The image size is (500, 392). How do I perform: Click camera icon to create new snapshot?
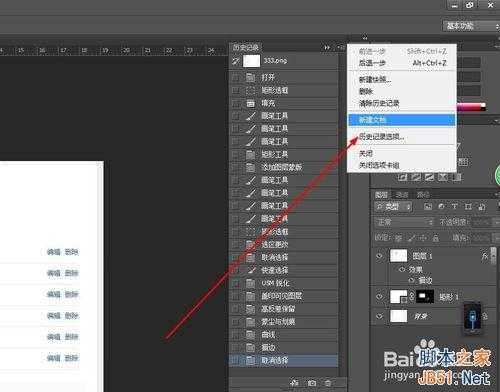click(x=312, y=383)
